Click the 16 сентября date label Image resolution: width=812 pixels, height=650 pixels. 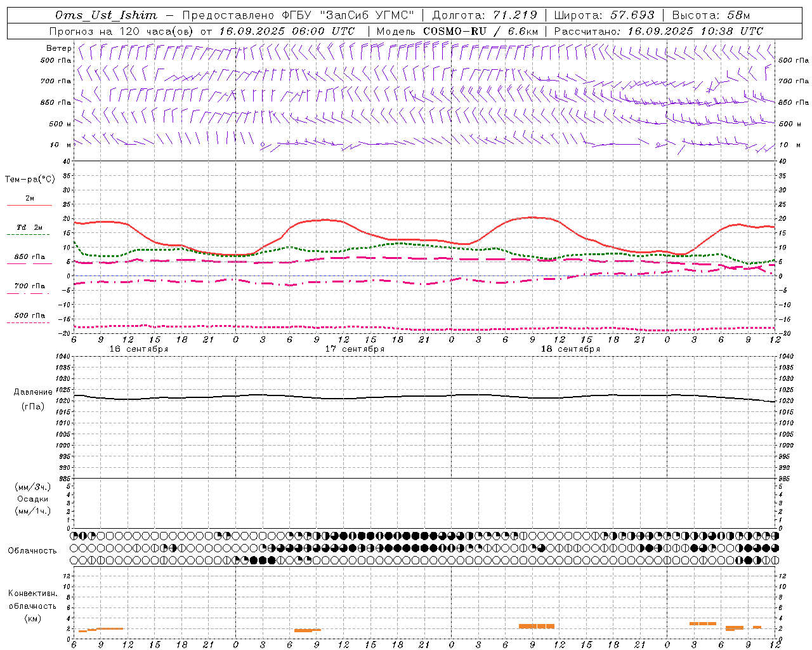139,349
